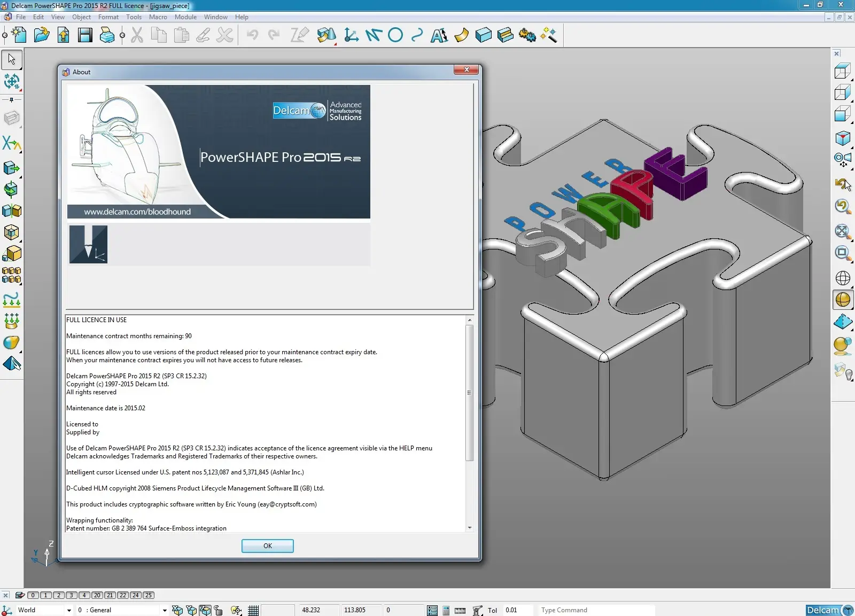Click the New model icon
The width and height of the screenshot is (855, 616).
(x=19, y=35)
